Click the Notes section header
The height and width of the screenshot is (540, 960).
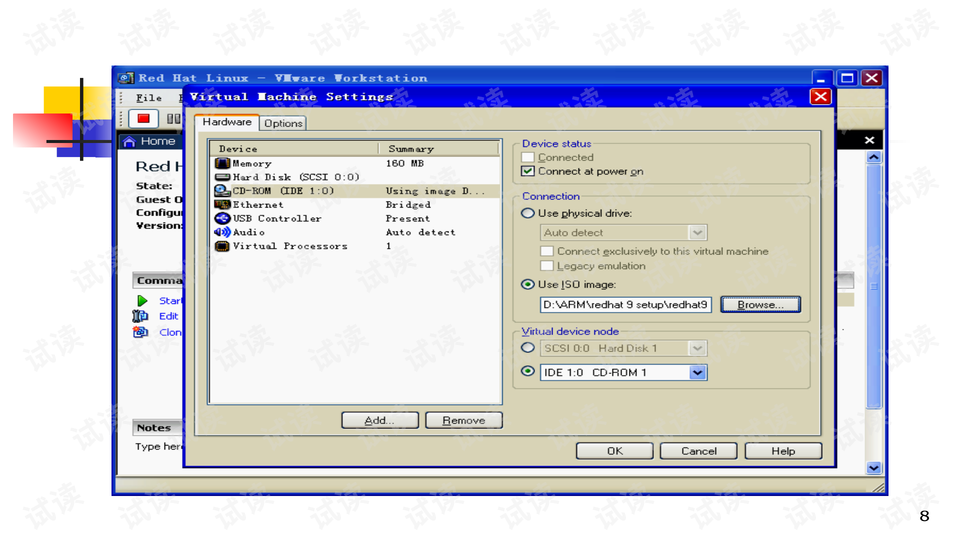[x=157, y=427]
